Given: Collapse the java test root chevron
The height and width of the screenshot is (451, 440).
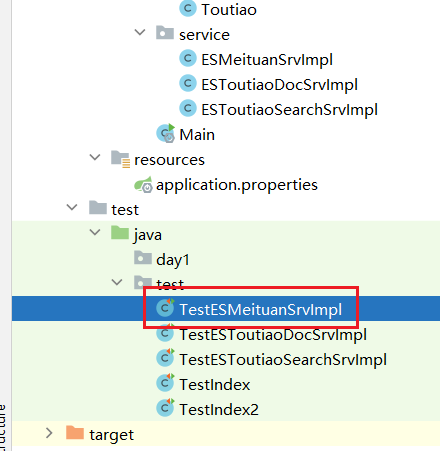Looking at the screenshot, I should pos(95,232).
